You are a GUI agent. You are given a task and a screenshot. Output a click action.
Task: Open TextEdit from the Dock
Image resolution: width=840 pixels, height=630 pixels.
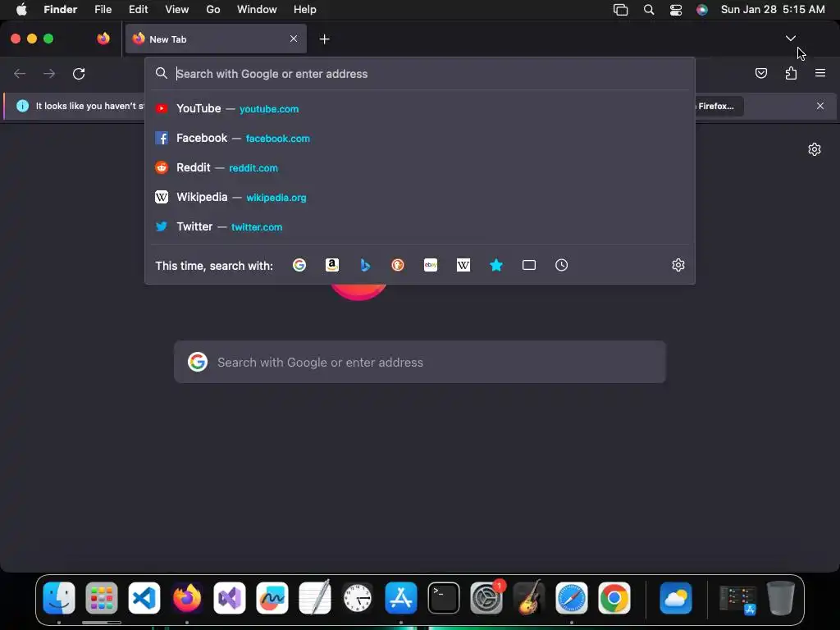click(x=315, y=598)
